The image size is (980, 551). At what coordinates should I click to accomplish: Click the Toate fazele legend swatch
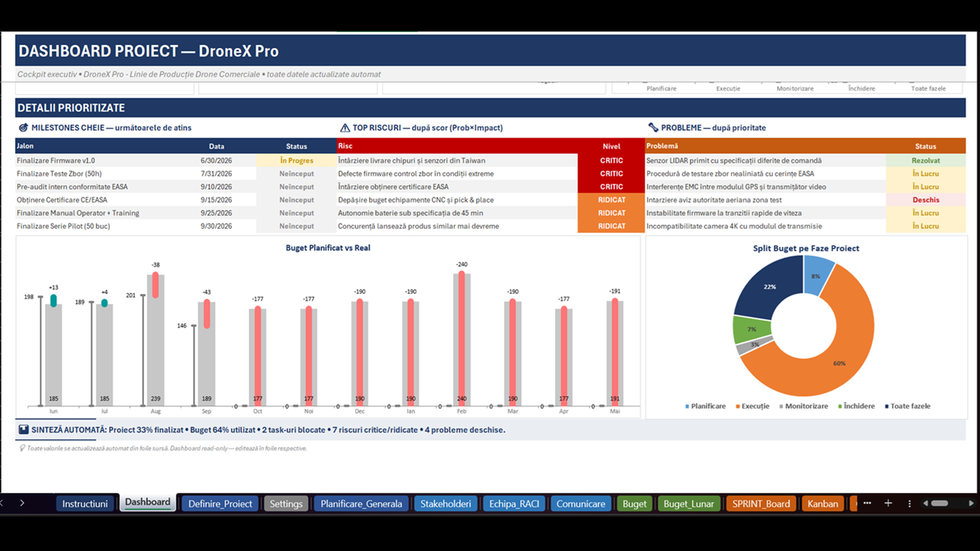[x=884, y=406]
